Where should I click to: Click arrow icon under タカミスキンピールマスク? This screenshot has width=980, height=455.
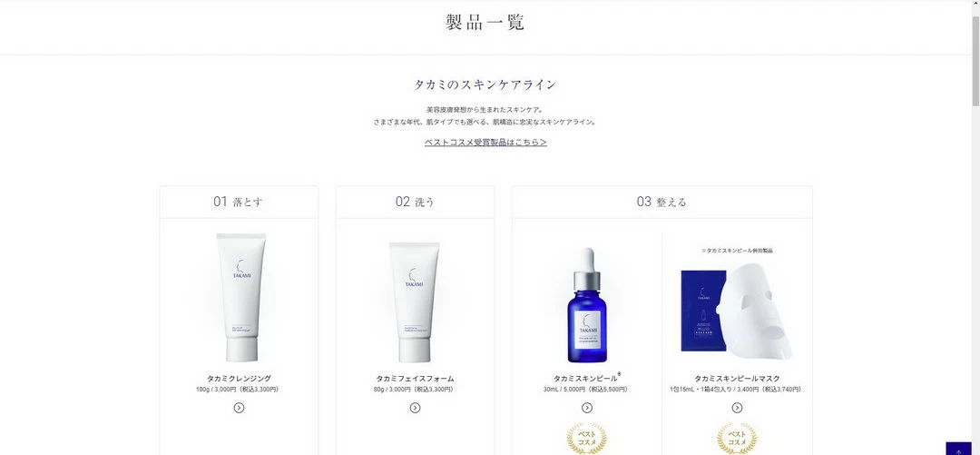(737, 408)
